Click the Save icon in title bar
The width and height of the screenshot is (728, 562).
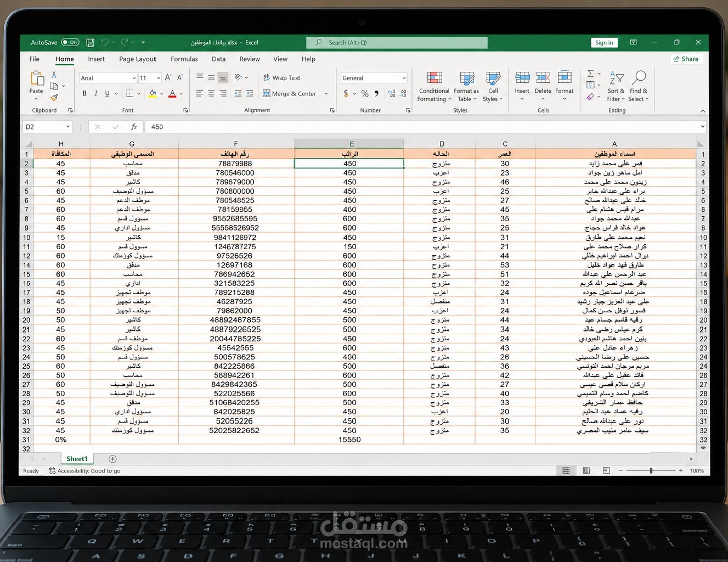point(91,42)
